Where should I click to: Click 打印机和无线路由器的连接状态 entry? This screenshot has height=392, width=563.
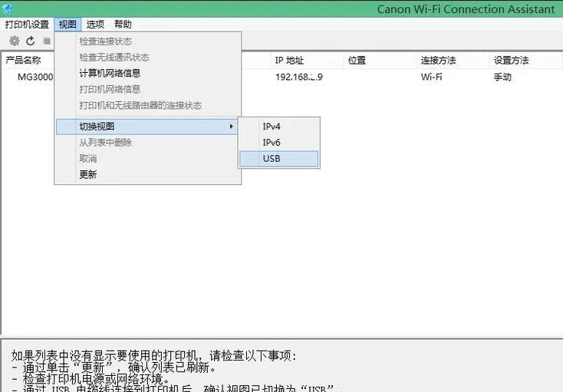click(x=148, y=106)
